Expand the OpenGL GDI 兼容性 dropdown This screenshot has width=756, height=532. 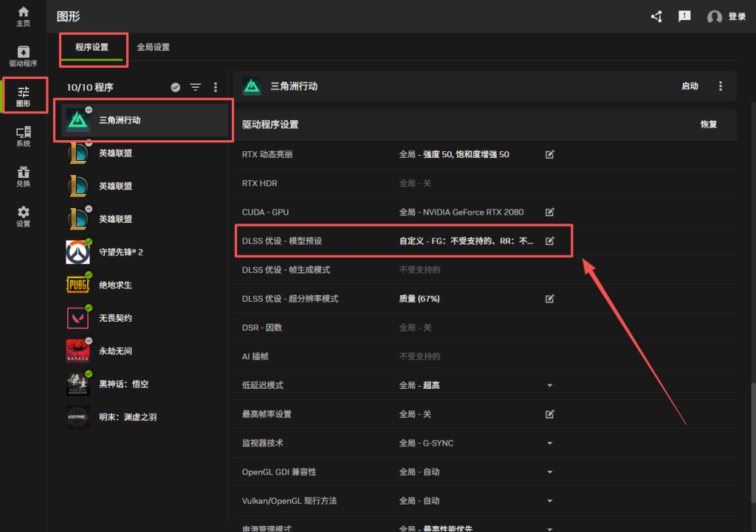(x=549, y=472)
